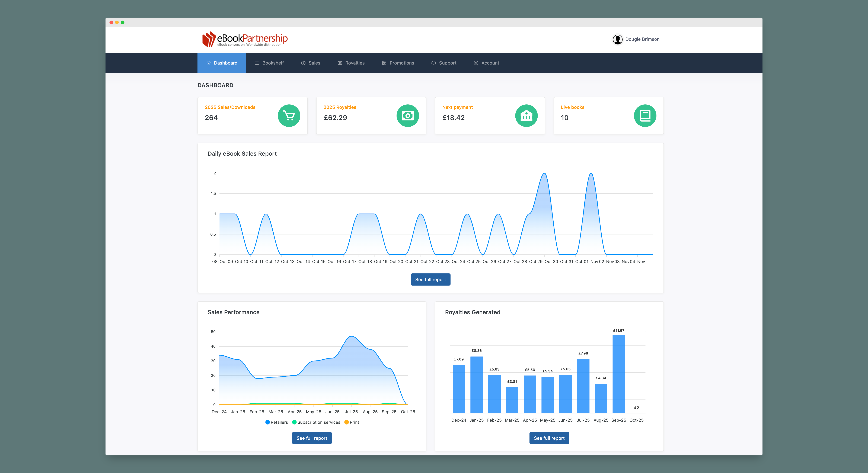This screenshot has width=868, height=473.
Task: Click the camera icon on 2025 Royalties card
Action: coord(408,116)
